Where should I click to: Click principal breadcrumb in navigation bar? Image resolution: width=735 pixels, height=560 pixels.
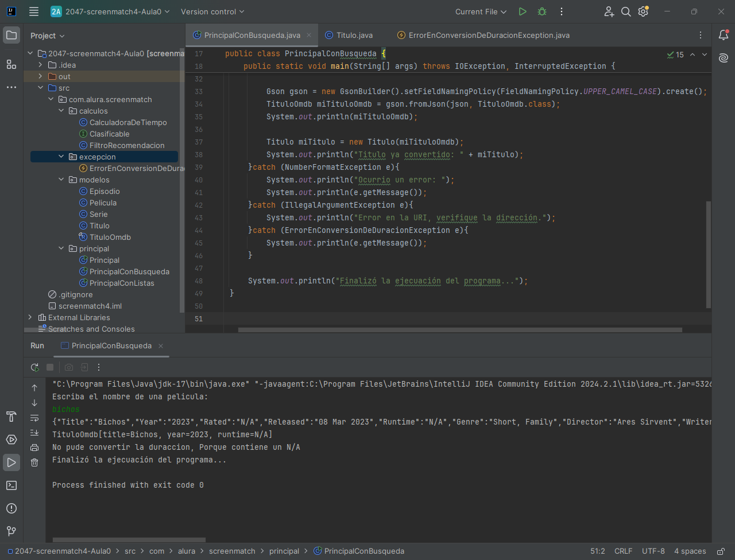(x=284, y=551)
